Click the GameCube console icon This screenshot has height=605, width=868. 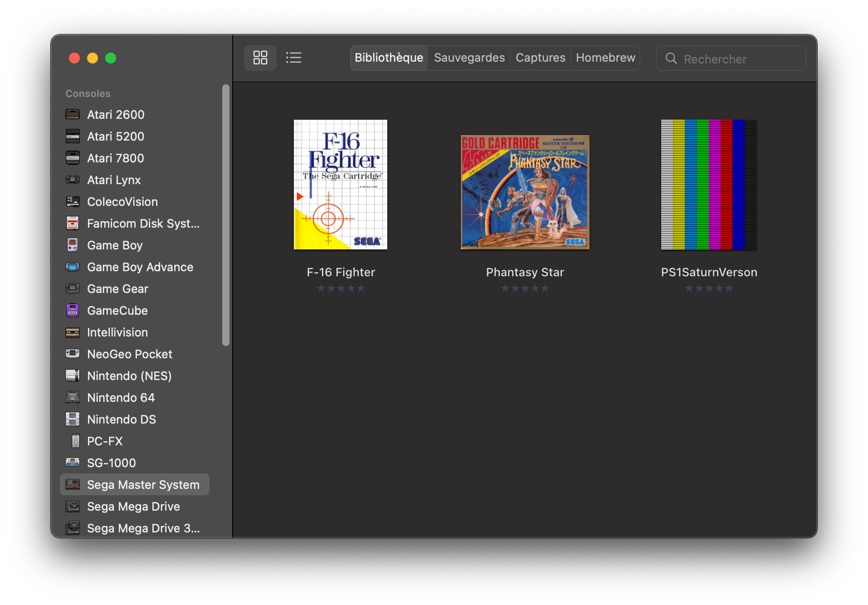pyautogui.click(x=73, y=310)
